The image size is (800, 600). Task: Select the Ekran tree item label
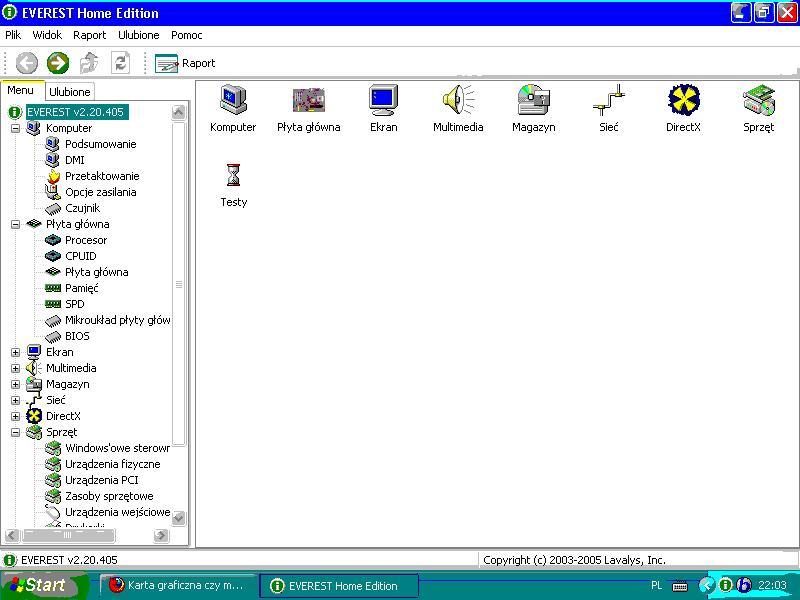tap(60, 353)
